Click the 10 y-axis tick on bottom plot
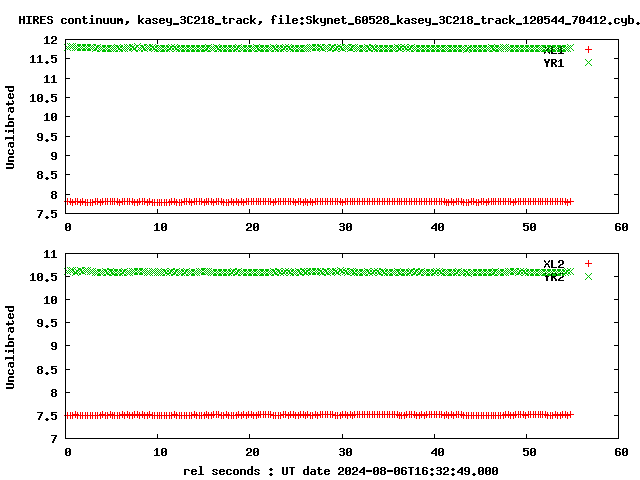This screenshot has width=640, height=480. click(51, 300)
